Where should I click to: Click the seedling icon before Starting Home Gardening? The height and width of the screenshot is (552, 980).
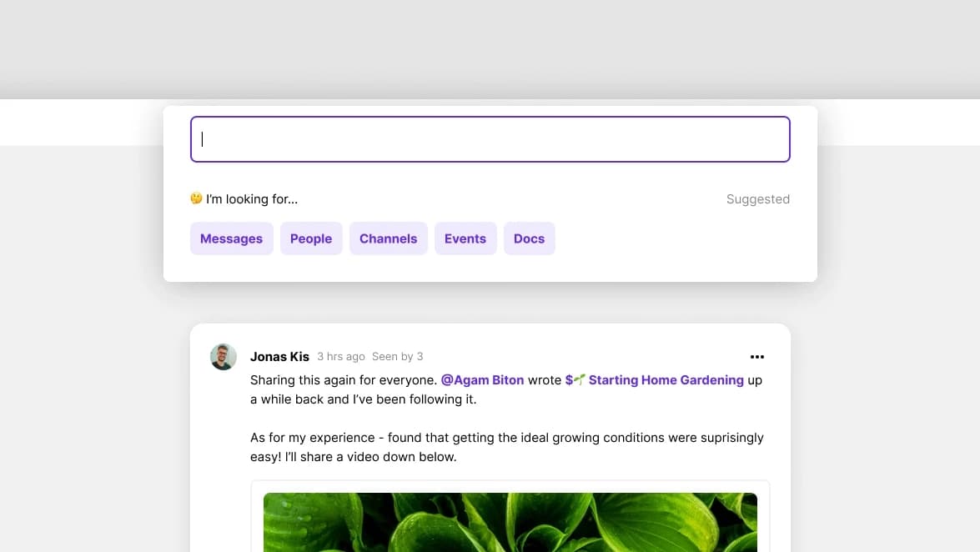(x=579, y=380)
